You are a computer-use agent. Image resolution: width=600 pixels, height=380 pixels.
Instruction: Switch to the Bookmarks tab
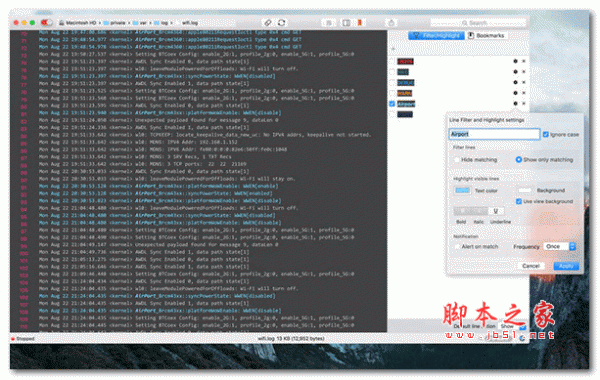click(487, 36)
